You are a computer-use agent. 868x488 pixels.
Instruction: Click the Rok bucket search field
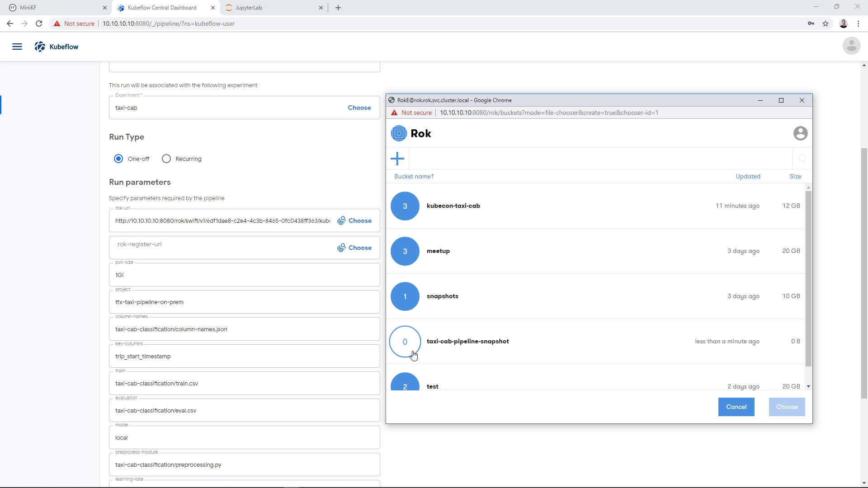click(x=600, y=159)
